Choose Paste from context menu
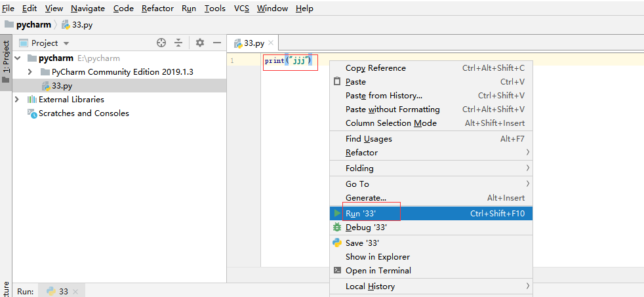The image size is (644, 297). [x=432, y=82]
